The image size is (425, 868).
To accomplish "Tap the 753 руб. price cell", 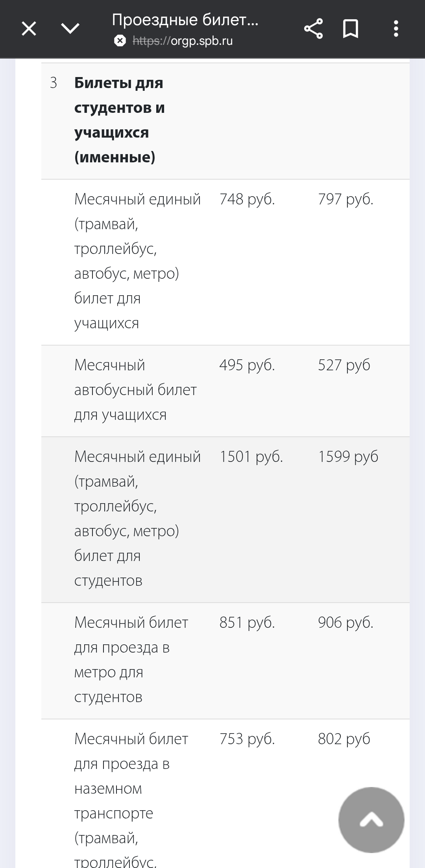I will 247,739.
